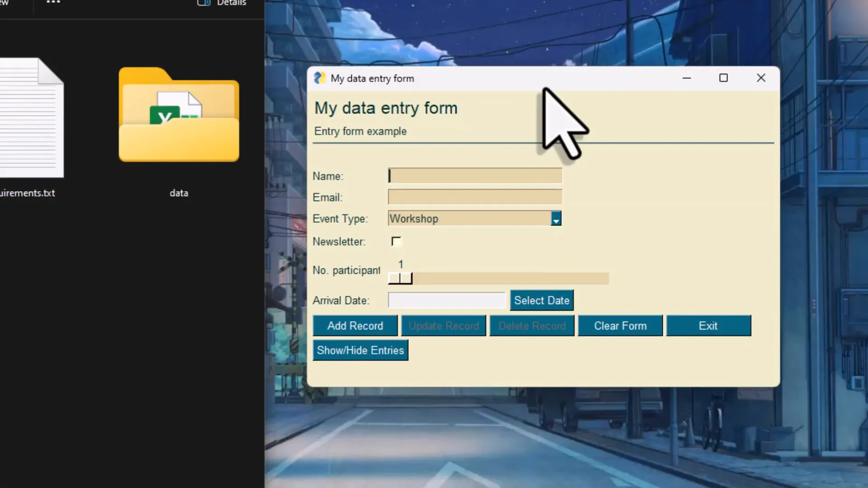Click inside the Name input field
868x488 pixels.
[475, 176]
